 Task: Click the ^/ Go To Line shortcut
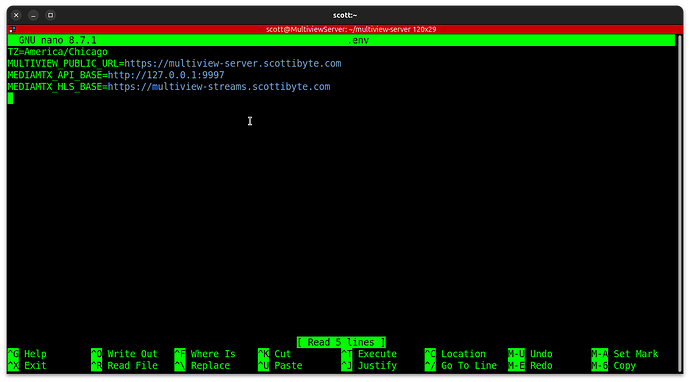click(x=461, y=366)
